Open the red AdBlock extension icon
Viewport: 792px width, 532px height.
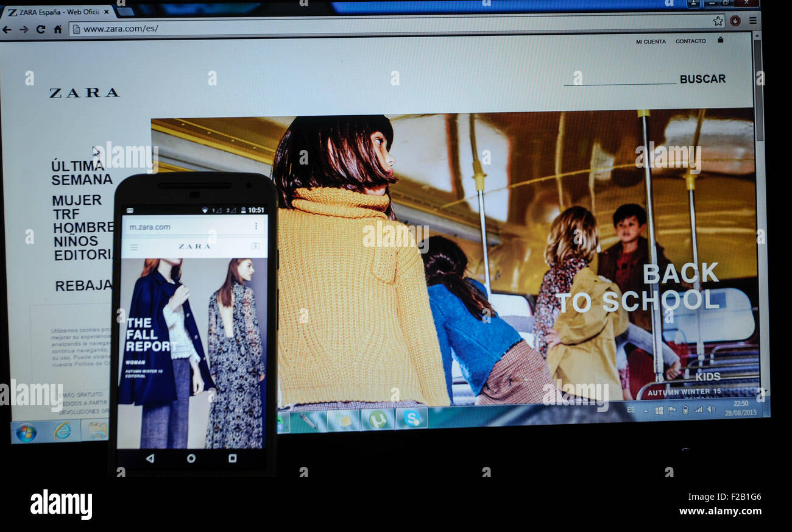pos(735,21)
